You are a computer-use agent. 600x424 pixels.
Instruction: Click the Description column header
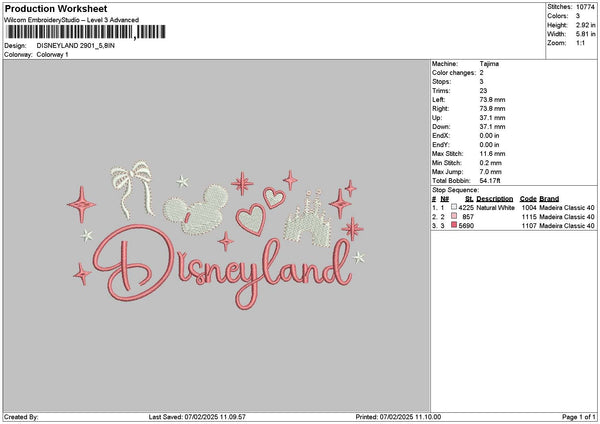click(495, 199)
